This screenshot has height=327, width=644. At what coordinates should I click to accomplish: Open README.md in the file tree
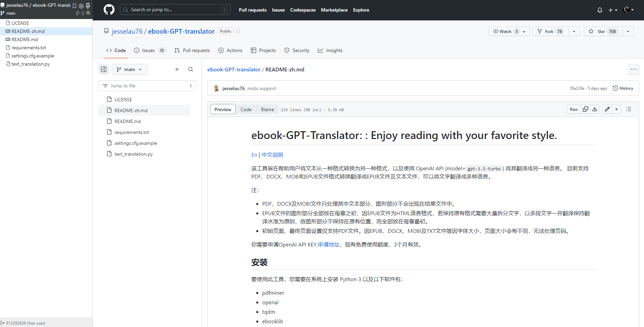click(x=144, y=121)
